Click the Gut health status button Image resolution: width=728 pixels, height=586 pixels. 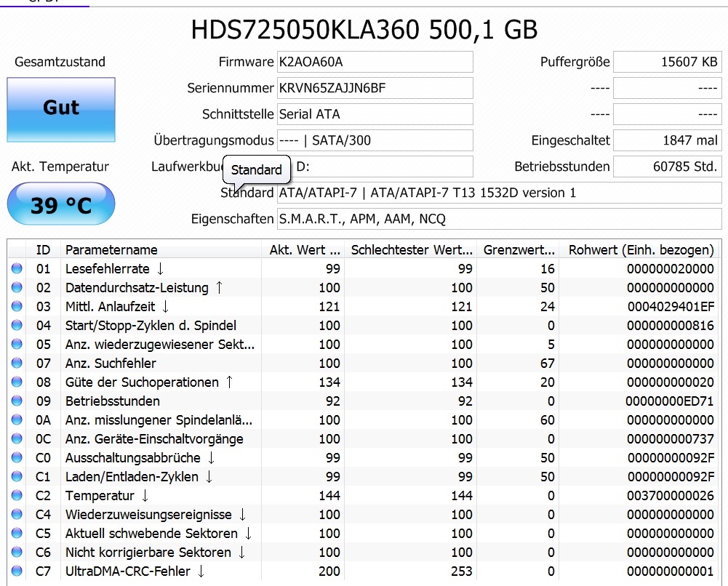tap(61, 110)
